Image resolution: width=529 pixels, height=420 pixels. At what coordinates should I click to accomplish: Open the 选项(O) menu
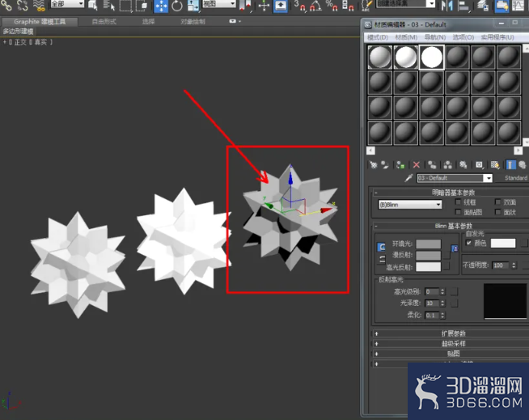[463, 37]
